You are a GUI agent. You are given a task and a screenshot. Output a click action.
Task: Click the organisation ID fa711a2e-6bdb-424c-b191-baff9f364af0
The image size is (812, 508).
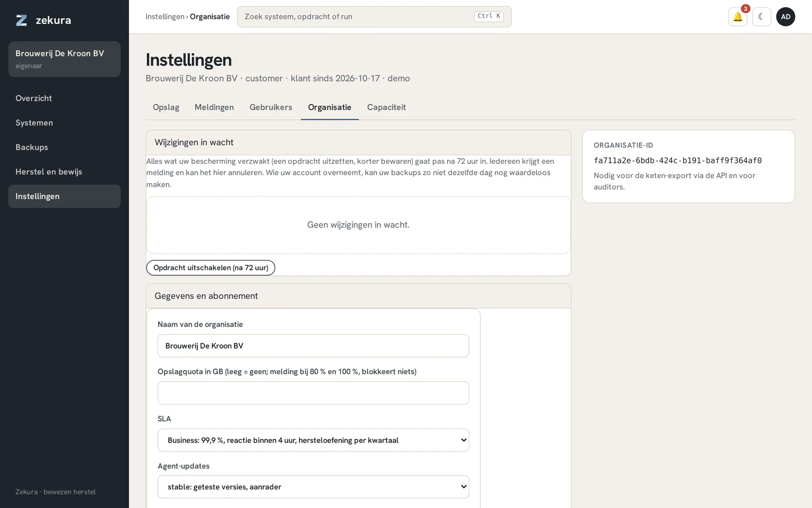[x=678, y=161]
